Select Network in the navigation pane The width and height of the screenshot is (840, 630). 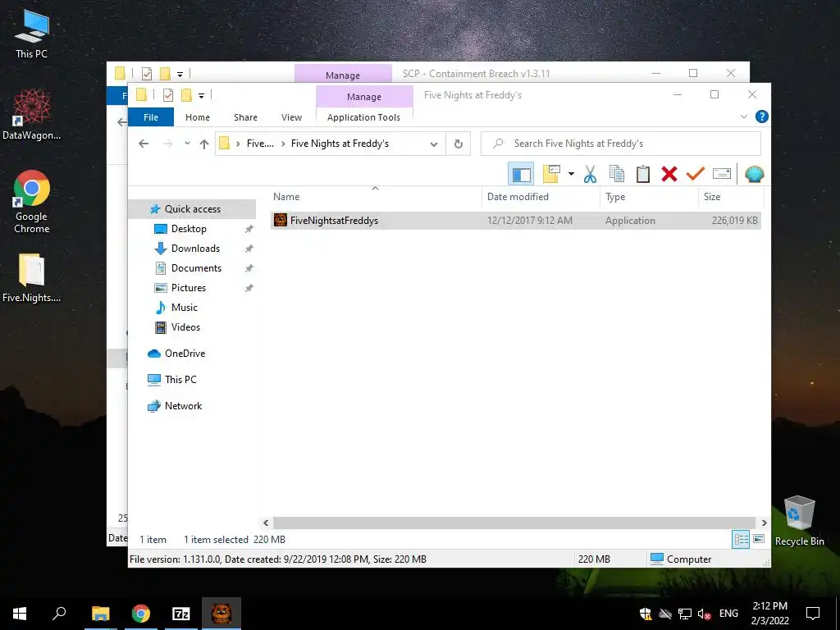tap(183, 406)
